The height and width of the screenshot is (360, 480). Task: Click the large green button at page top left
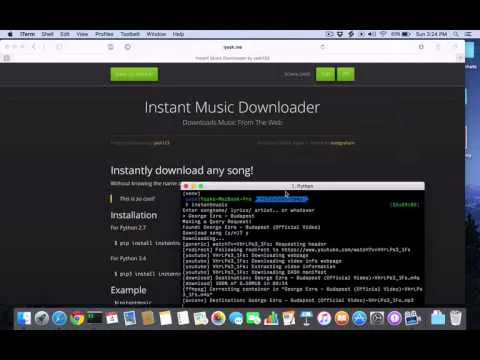134,74
